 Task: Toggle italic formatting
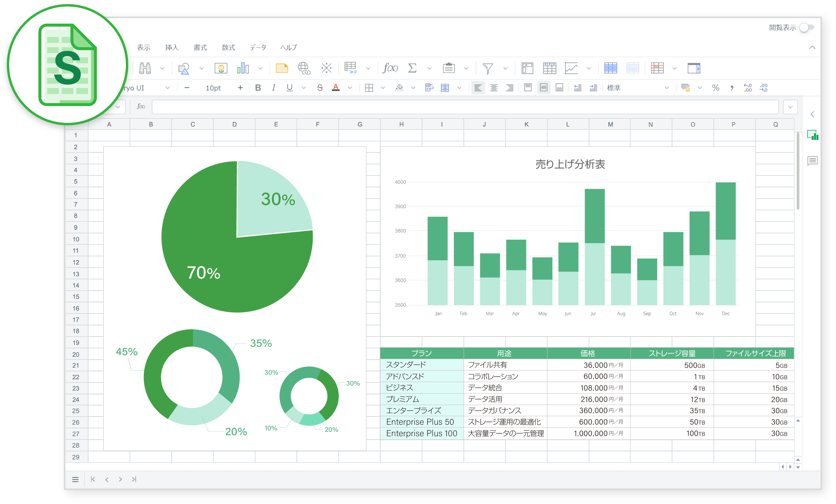273,88
